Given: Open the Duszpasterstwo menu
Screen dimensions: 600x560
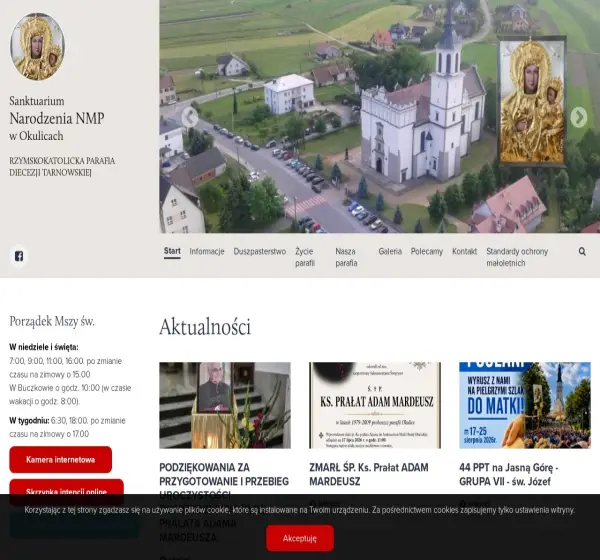Looking at the screenshot, I should (x=260, y=251).
